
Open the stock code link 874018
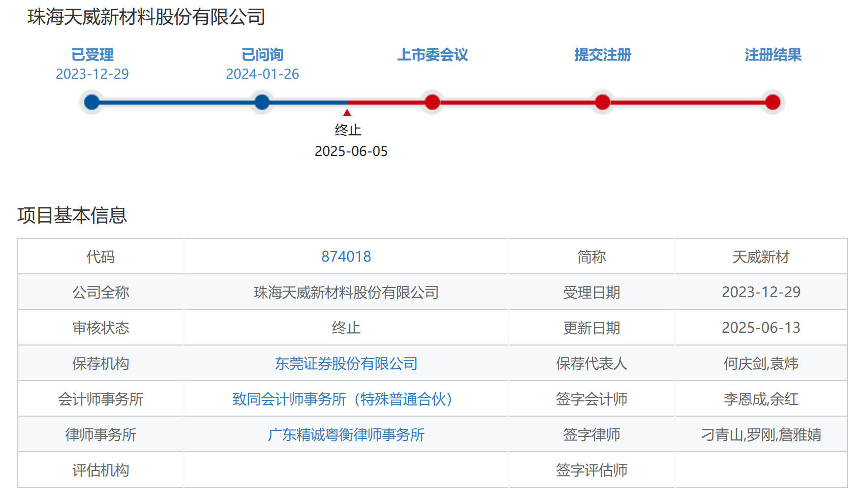point(346,257)
